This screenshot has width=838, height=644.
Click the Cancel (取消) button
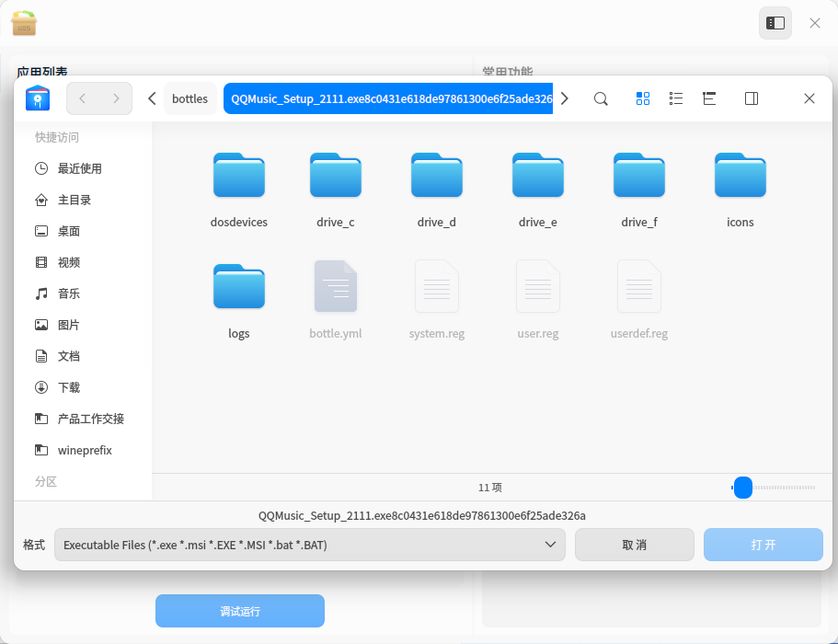click(x=635, y=546)
